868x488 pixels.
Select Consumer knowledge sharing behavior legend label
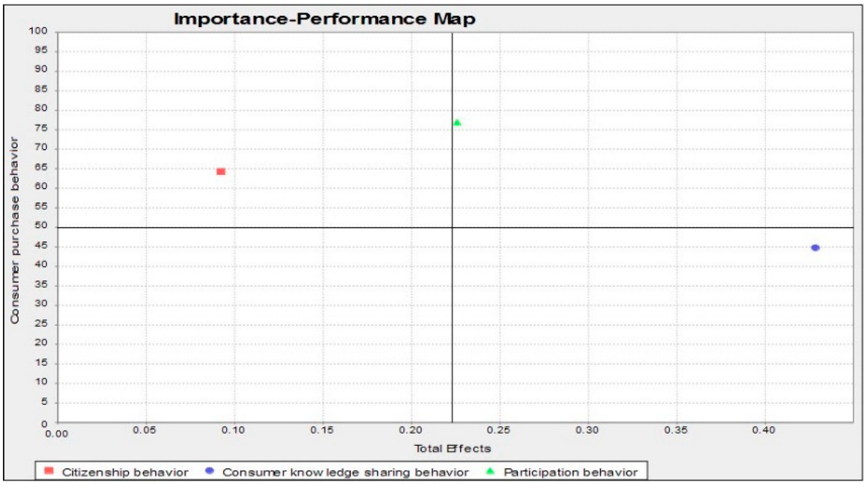click(345, 472)
